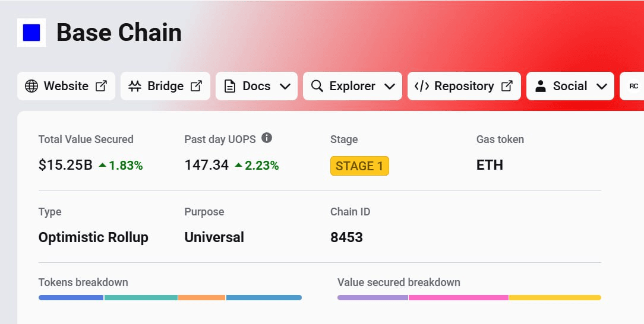Open the Repository external link
Viewport: 644px width, 324px height.
point(507,86)
